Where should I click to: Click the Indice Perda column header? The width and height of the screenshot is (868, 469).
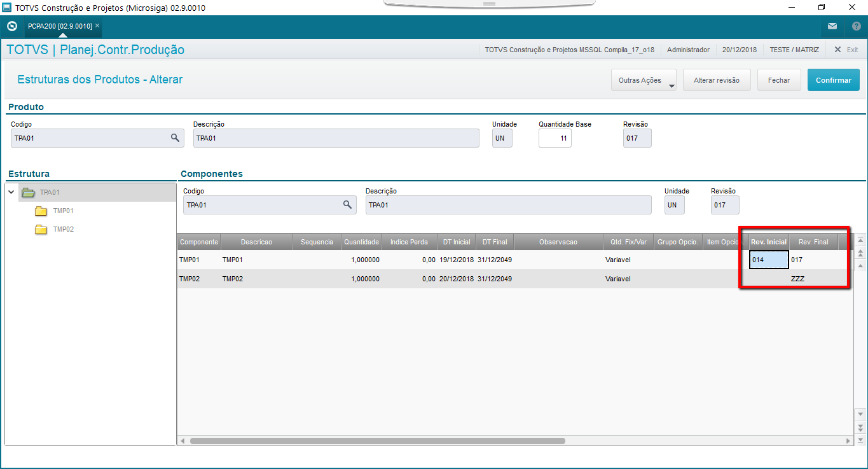click(410, 242)
